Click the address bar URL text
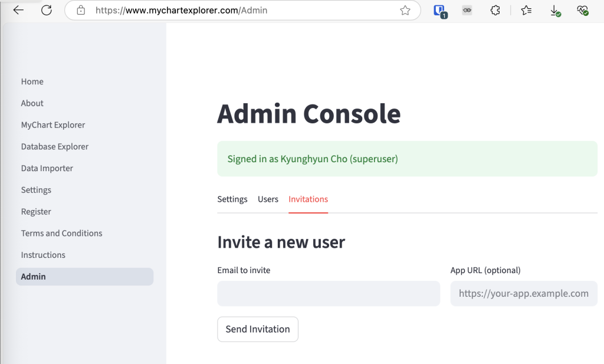Screen dimensions: 604x364 click(181, 10)
